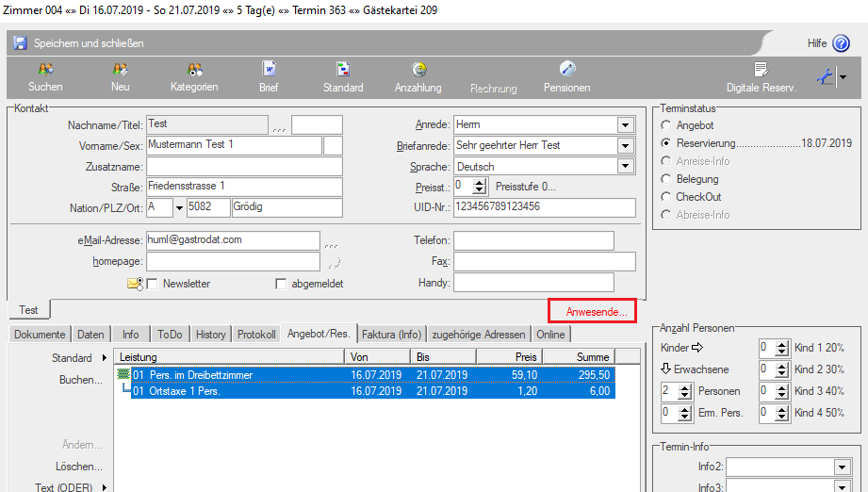Click the Test guest tab button
This screenshot has height=492, width=868.
coord(29,310)
